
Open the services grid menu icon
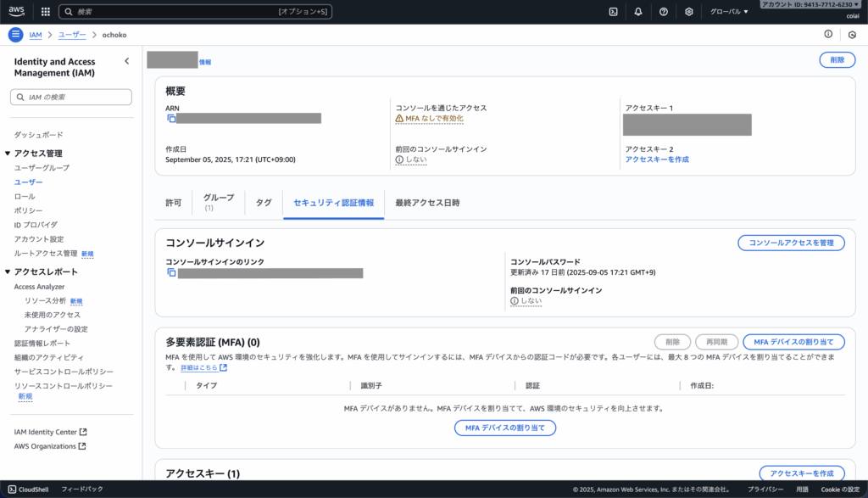click(43, 12)
